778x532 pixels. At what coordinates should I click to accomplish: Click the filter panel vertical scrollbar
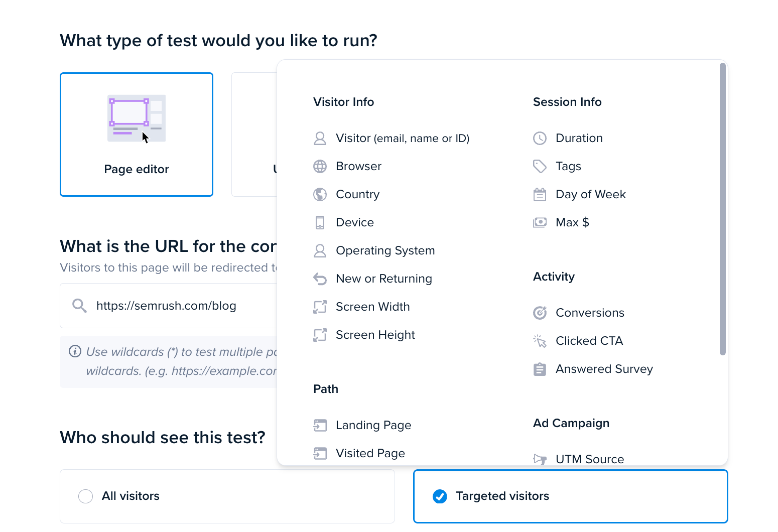coord(723,209)
